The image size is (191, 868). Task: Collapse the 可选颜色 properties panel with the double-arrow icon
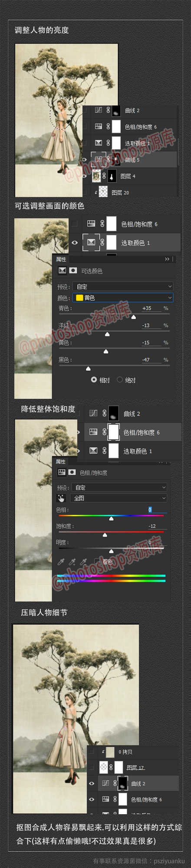pos(167,259)
